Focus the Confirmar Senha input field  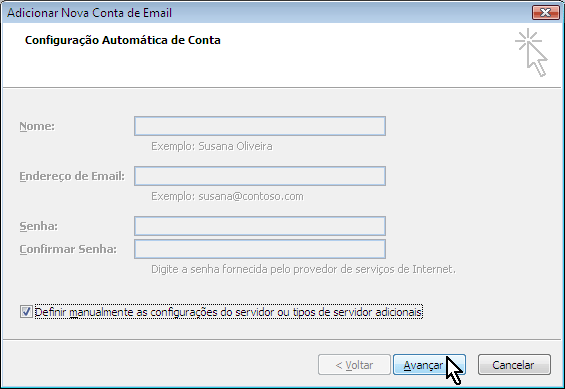tap(260, 249)
